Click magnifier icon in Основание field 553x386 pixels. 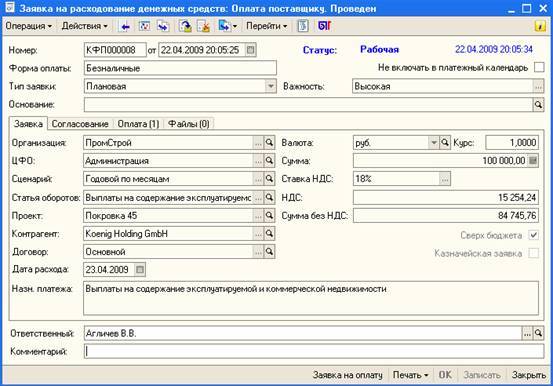tap(538, 105)
